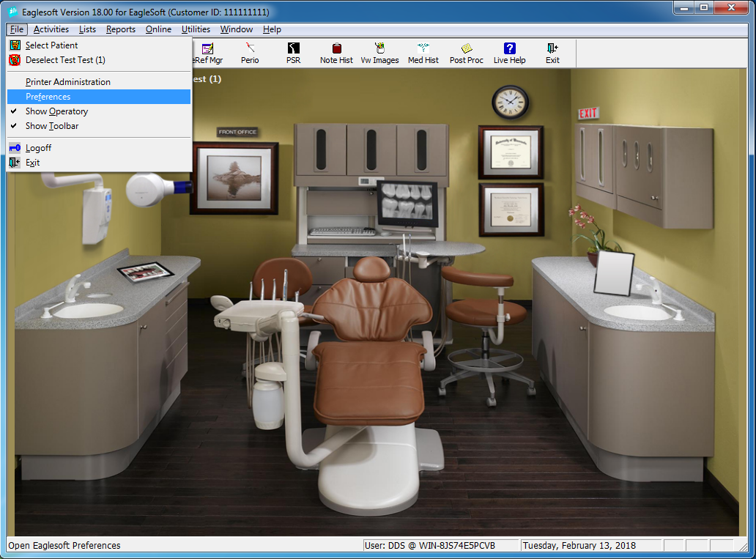Click the Eaglesoft icon in the title bar

point(12,12)
